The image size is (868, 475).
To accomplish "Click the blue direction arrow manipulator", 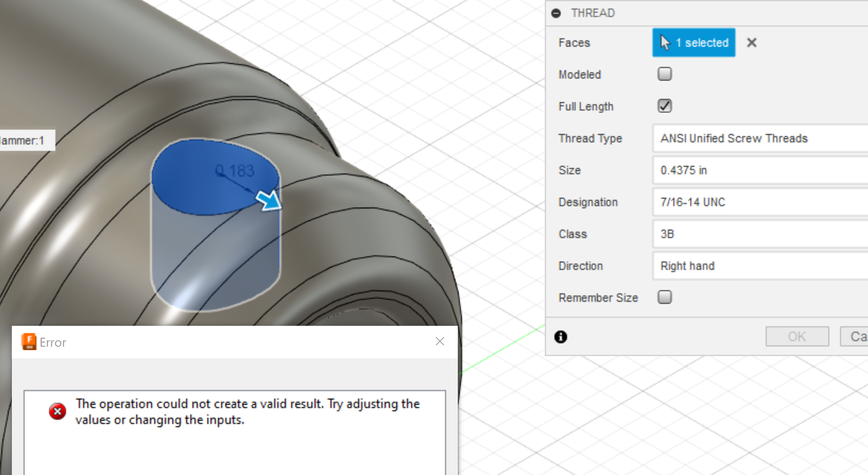I will tap(269, 200).
